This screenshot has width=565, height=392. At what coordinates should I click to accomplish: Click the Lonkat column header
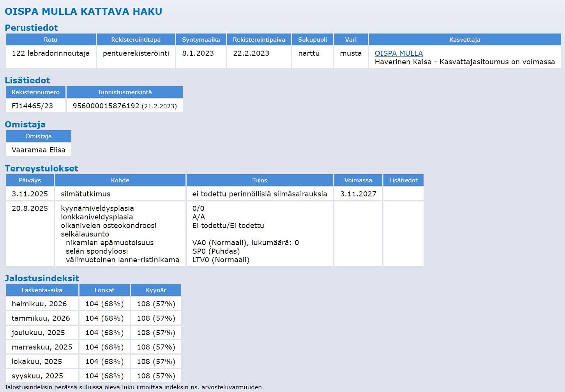(x=104, y=290)
